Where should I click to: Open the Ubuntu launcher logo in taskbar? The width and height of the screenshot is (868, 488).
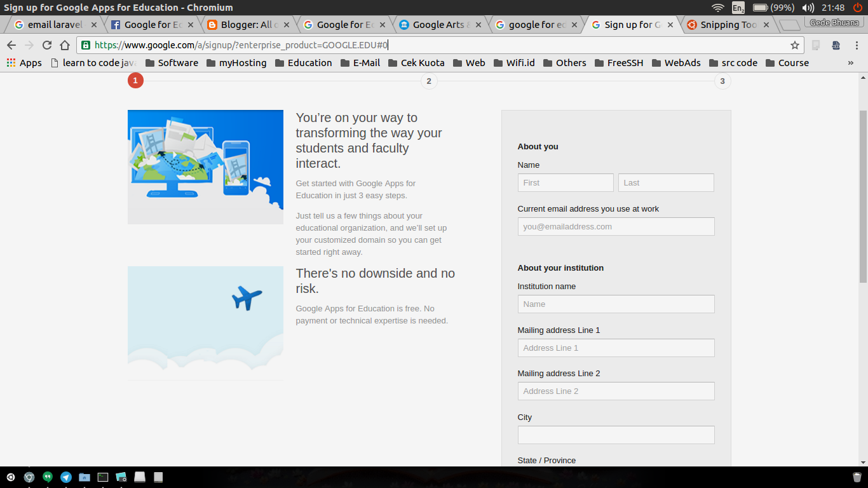pyautogui.click(x=11, y=477)
